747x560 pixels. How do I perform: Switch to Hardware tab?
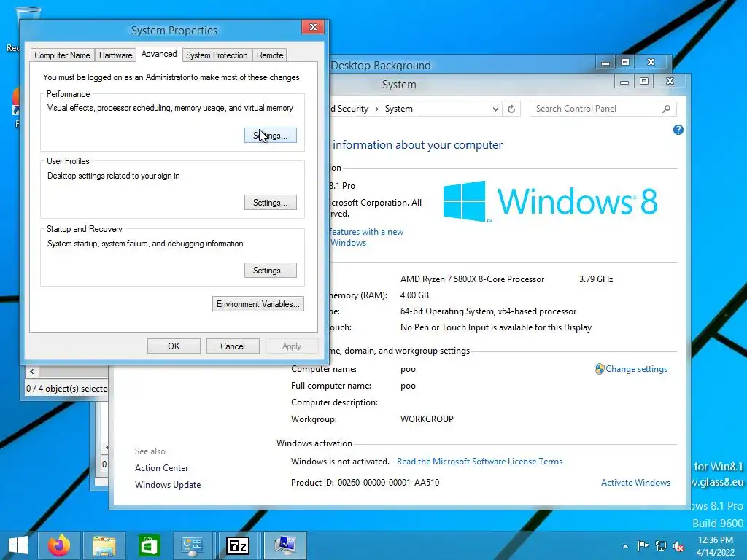point(115,55)
